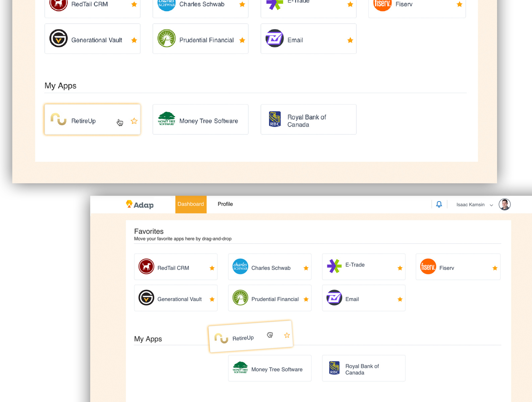Click Isaac Kamsin username text
The image size is (532, 402).
click(x=470, y=205)
